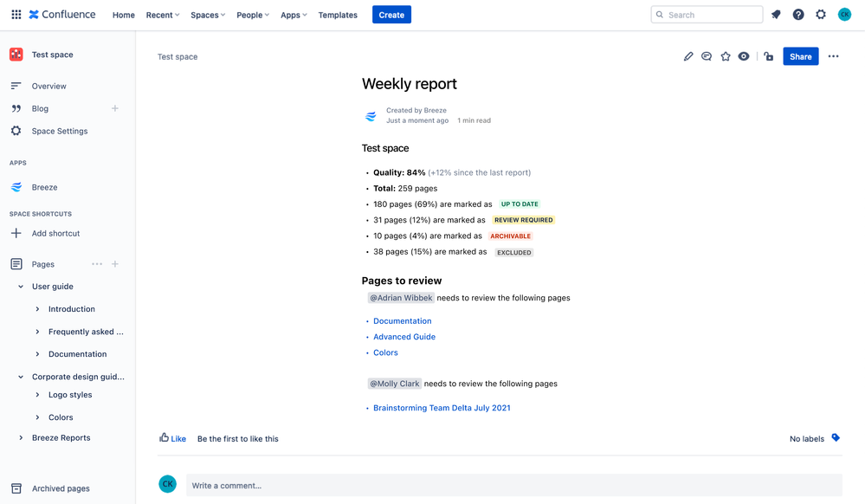The height and width of the screenshot is (504, 865).
Task: Click in the Search field
Action: 707,15
